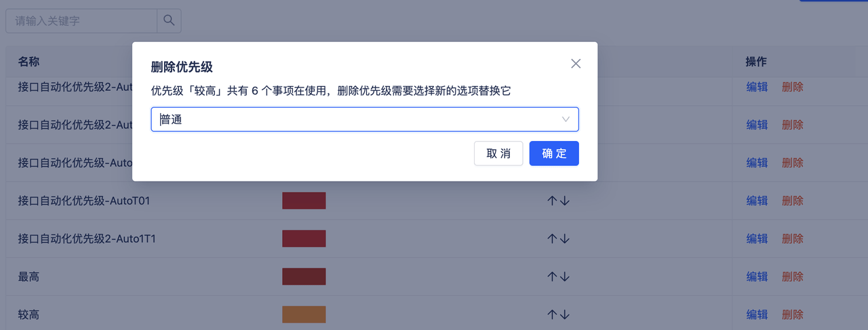Click the 请输入关键字 search field
This screenshot has width=868, height=330.
tap(81, 21)
